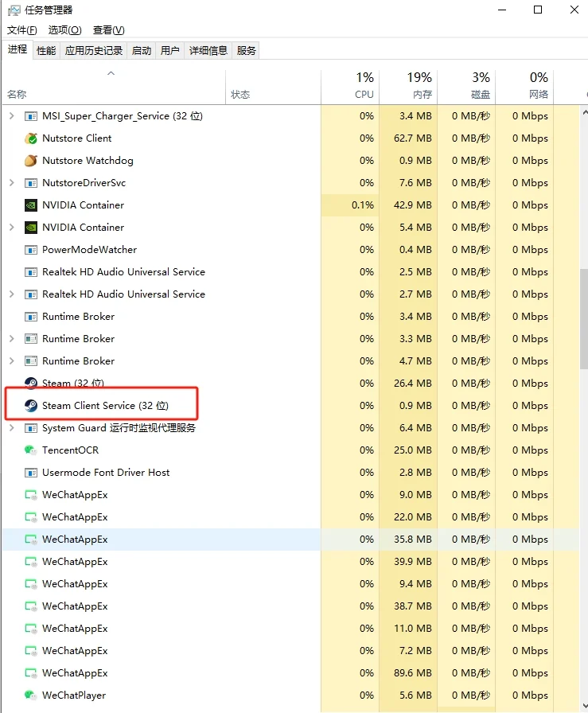Click the MSI_Super_Charger_Service process icon

30,116
